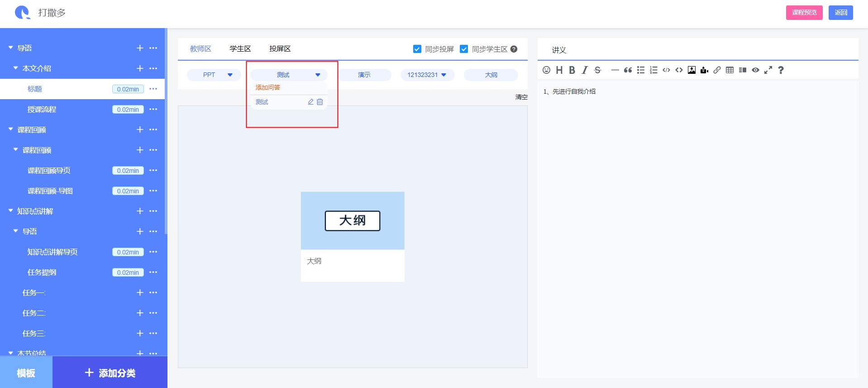Open the PPT dropdown
The width and height of the screenshot is (868, 388).
[214, 75]
